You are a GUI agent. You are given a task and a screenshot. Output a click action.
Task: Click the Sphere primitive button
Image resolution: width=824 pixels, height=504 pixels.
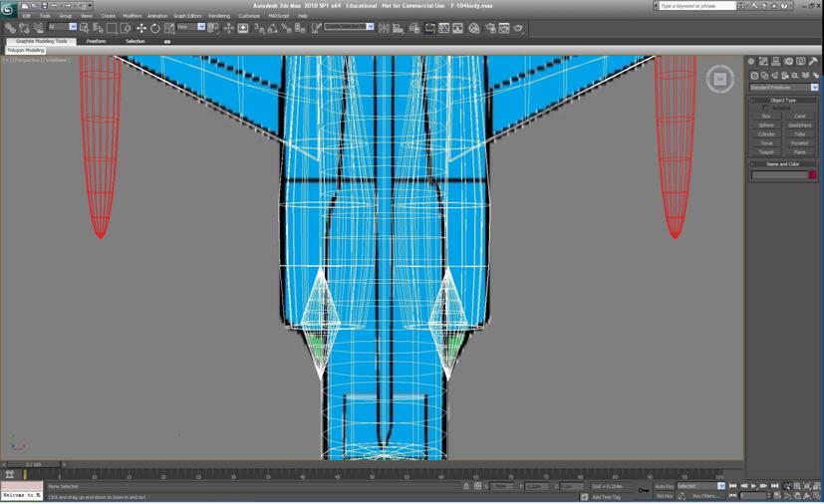pos(766,126)
